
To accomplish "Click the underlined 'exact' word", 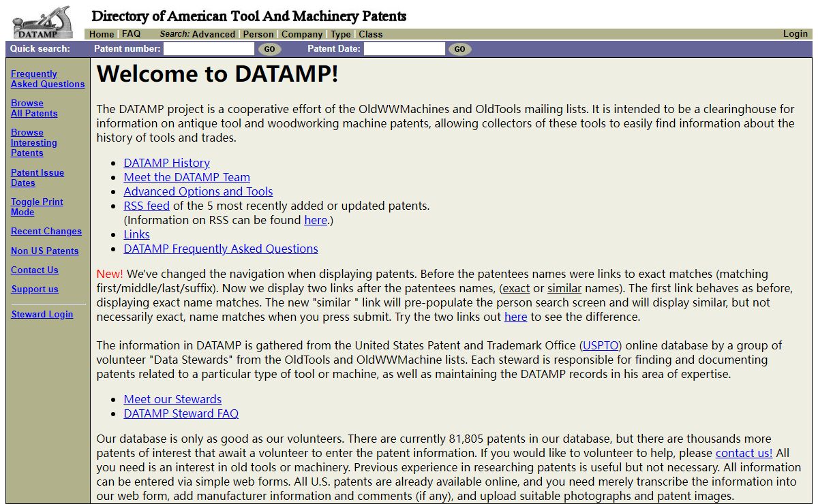I will (516, 288).
